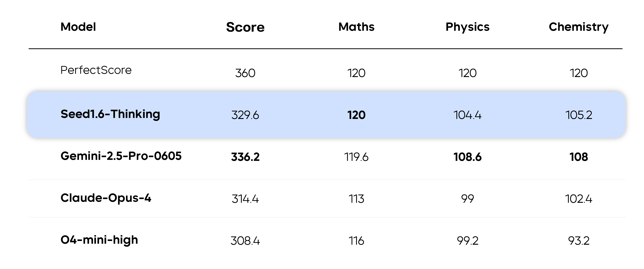Screen dimensions: 644x269
Task: Select the 360 perfect score cell
Action: [245, 73]
